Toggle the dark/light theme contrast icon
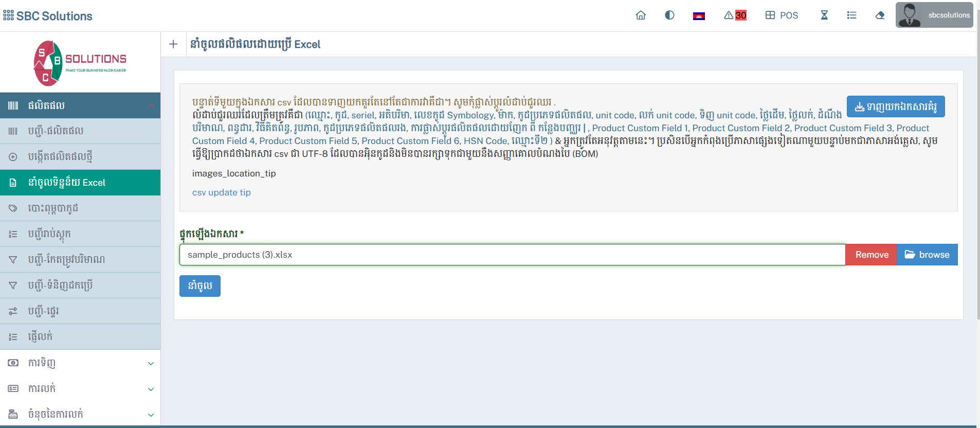The width and height of the screenshot is (980, 428). pos(669,15)
